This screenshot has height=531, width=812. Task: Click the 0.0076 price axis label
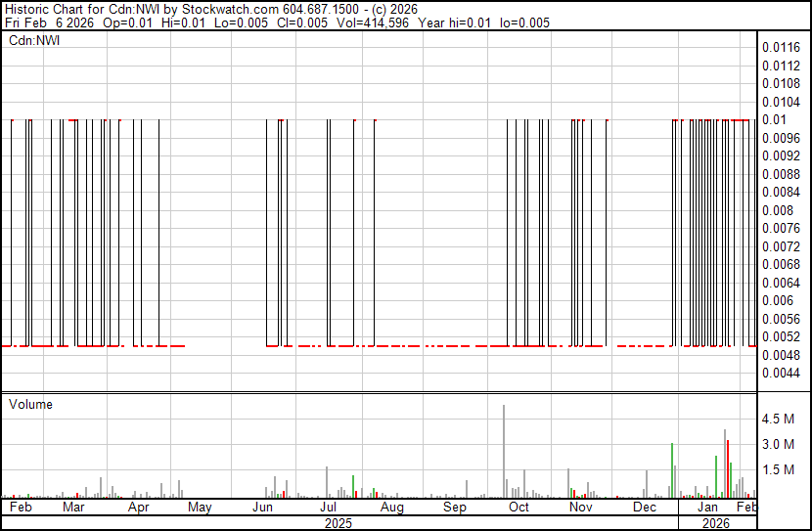781,228
